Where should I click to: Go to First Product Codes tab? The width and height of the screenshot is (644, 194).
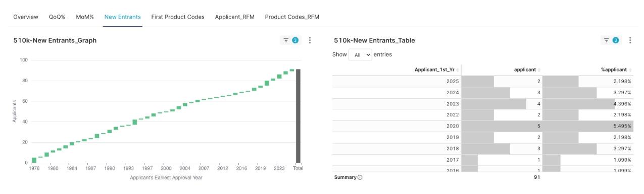[x=178, y=17]
